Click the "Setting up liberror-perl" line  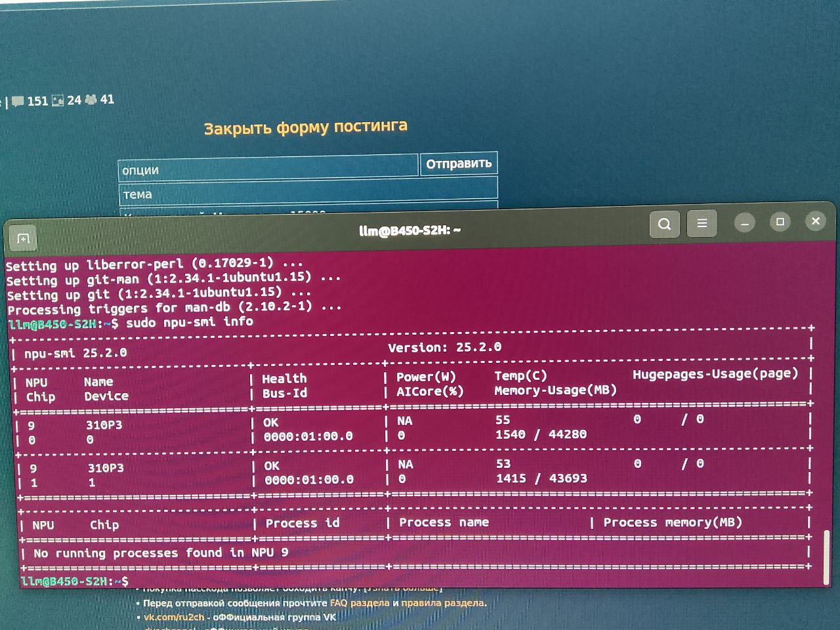[155, 264]
